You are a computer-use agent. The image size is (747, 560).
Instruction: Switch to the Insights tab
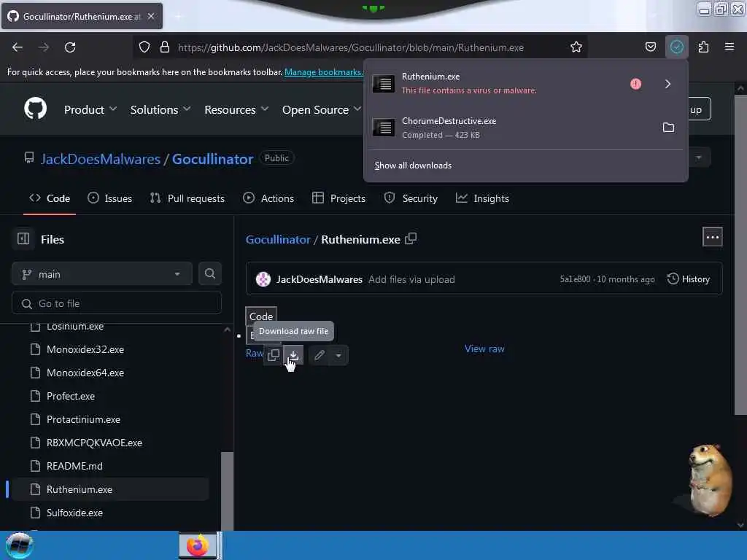pyautogui.click(x=482, y=198)
